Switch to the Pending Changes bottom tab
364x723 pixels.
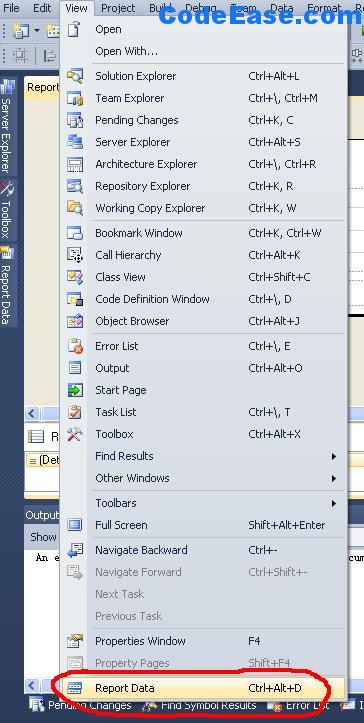click(x=80, y=705)
